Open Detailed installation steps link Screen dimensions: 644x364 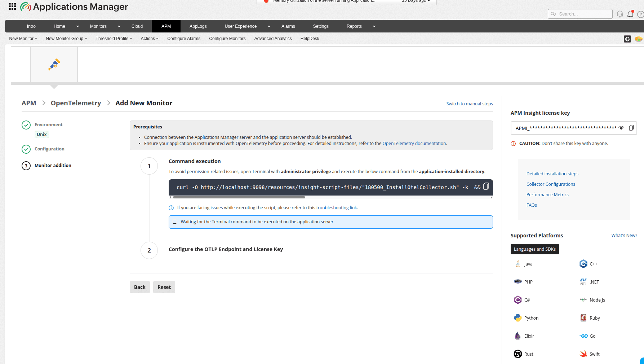point(552,174)
